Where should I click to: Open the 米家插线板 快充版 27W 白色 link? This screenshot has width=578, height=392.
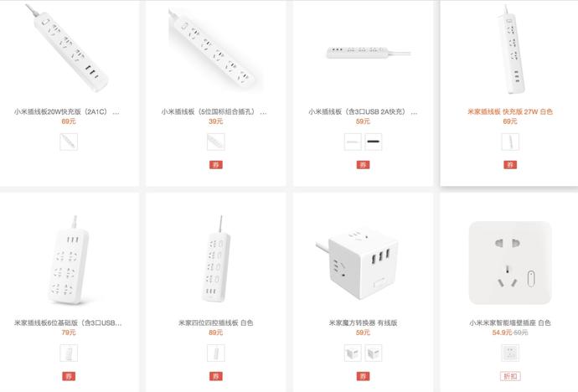pos(510,111)
